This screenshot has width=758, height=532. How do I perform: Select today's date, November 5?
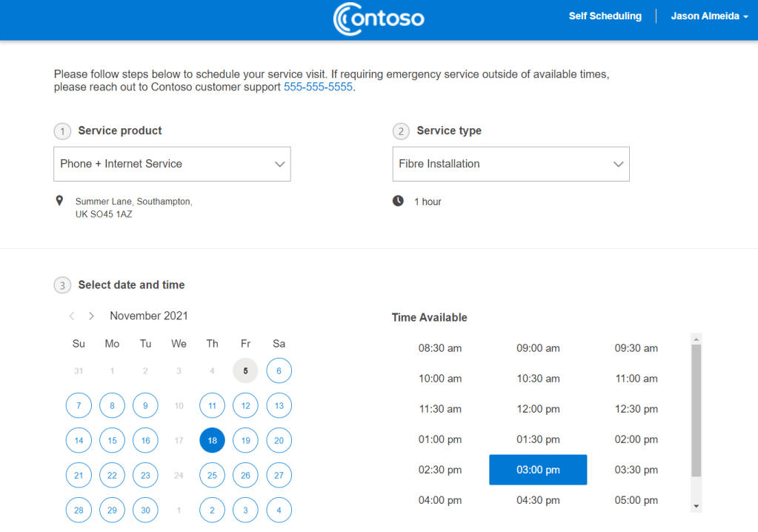[245, 371]
